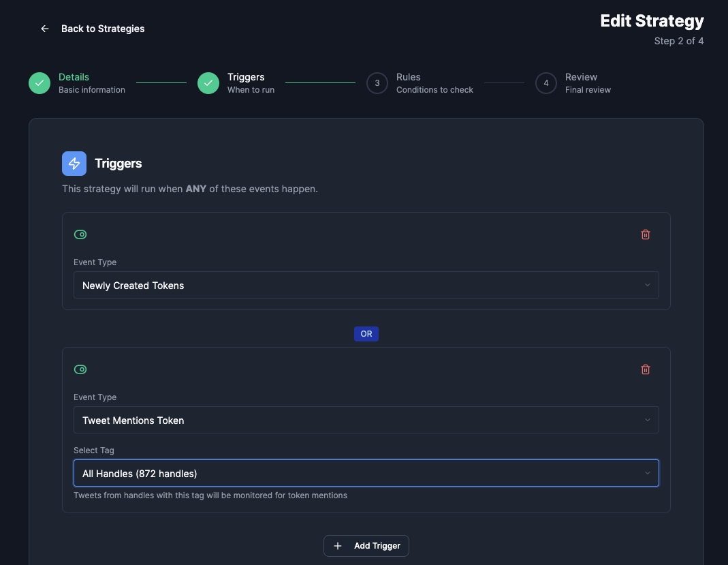
Task: Click the OR badge between the two triggers
Action: 366,333
